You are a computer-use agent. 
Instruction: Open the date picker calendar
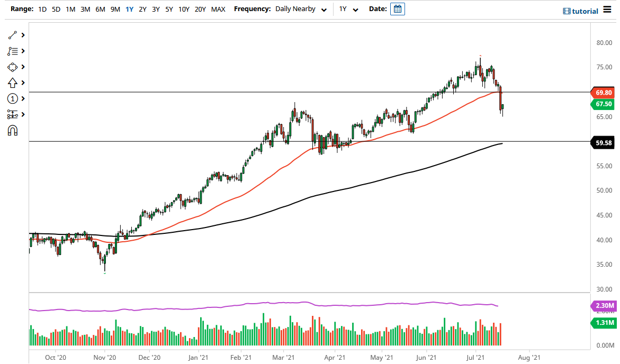[397, 8]
